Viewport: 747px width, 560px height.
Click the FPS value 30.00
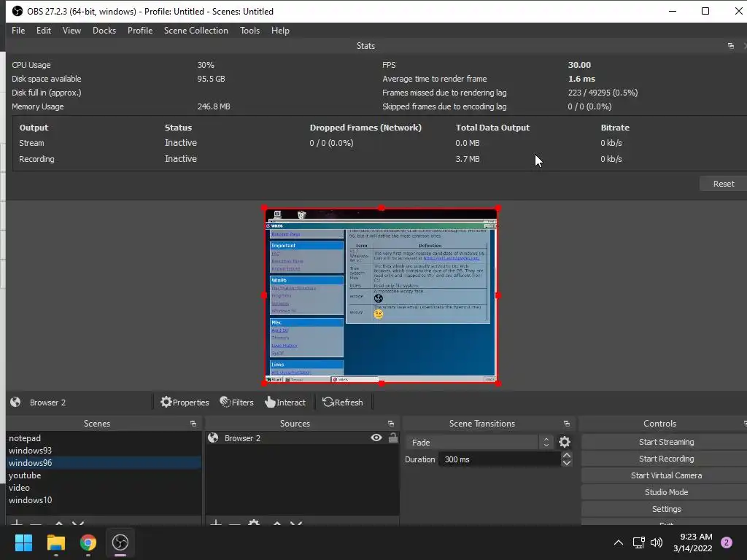(x=579, y=65)
